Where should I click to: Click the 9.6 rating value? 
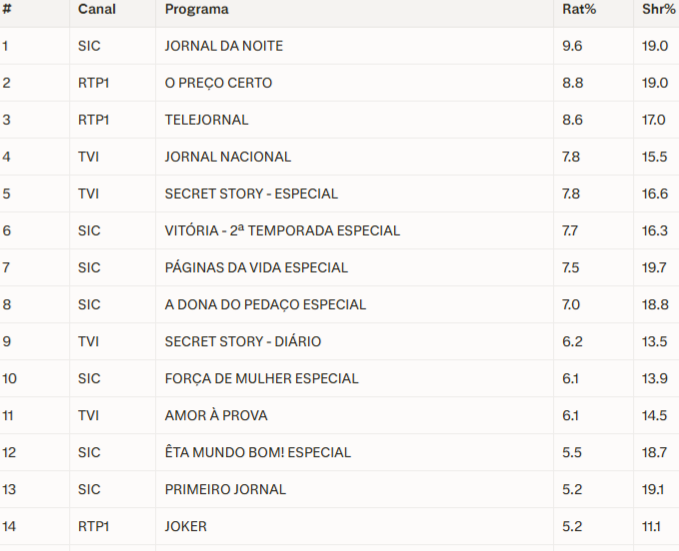(x=572, y=46)
